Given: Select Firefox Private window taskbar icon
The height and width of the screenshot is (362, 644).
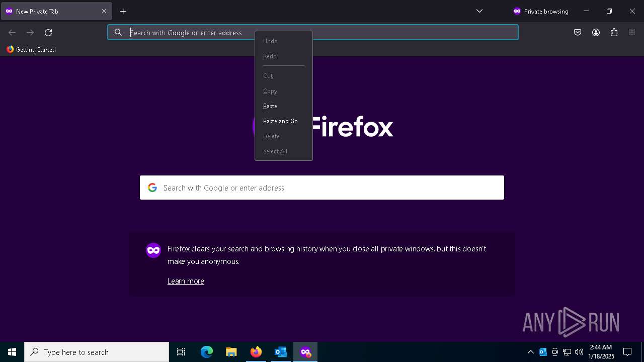Looking at the screenshot, I should [x=305, y=352].
